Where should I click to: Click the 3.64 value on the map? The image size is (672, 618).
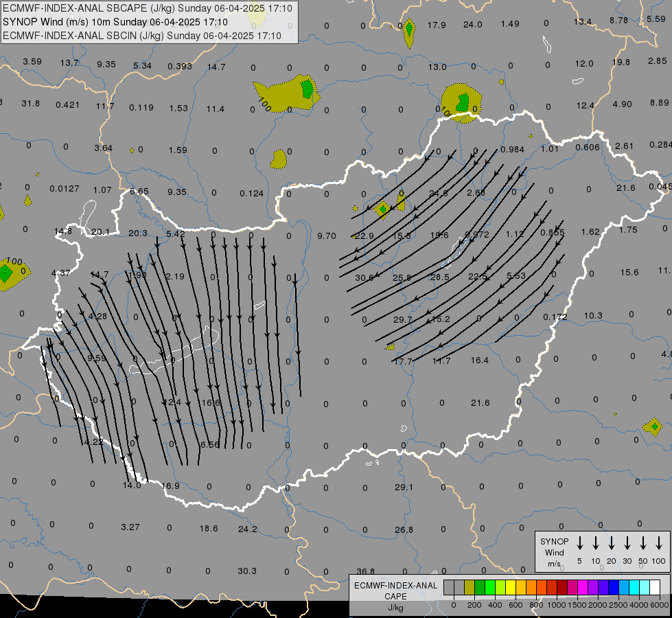(103, 148)
